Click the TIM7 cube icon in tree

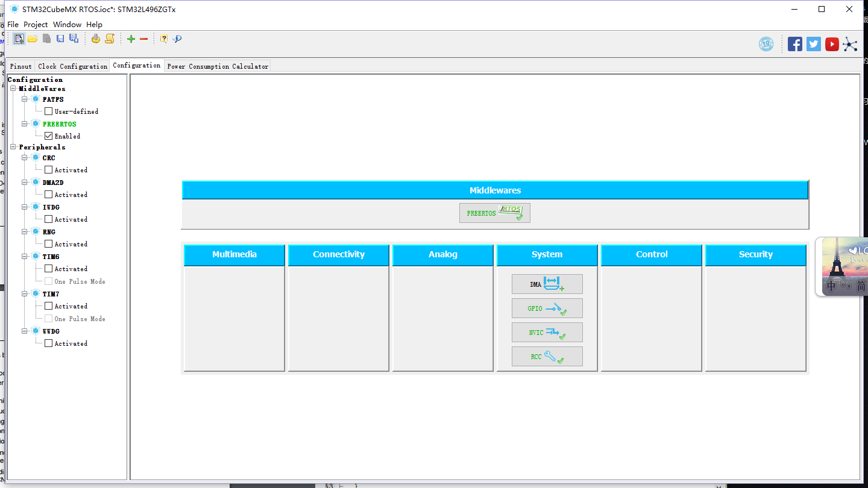(x=36, y=293)
